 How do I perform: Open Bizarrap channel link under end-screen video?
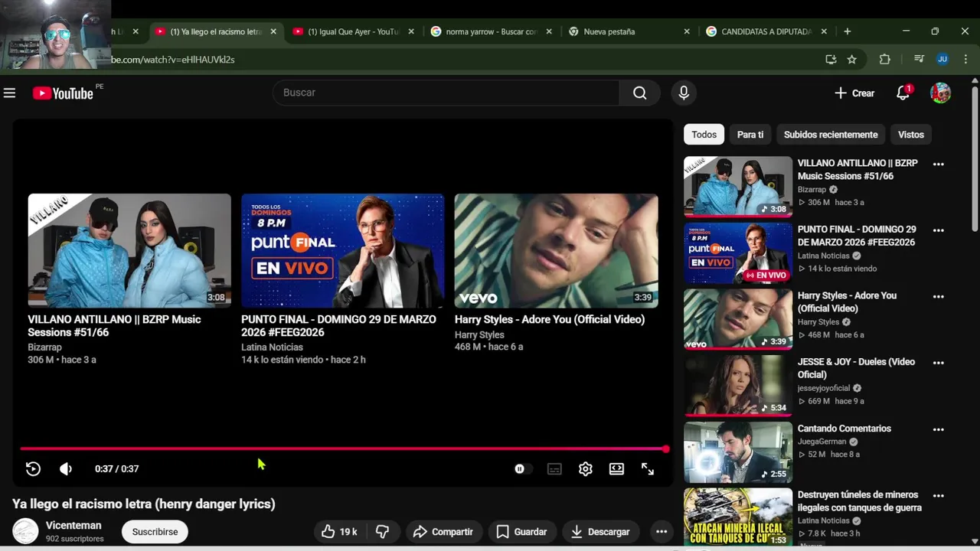tap(45, 347)
